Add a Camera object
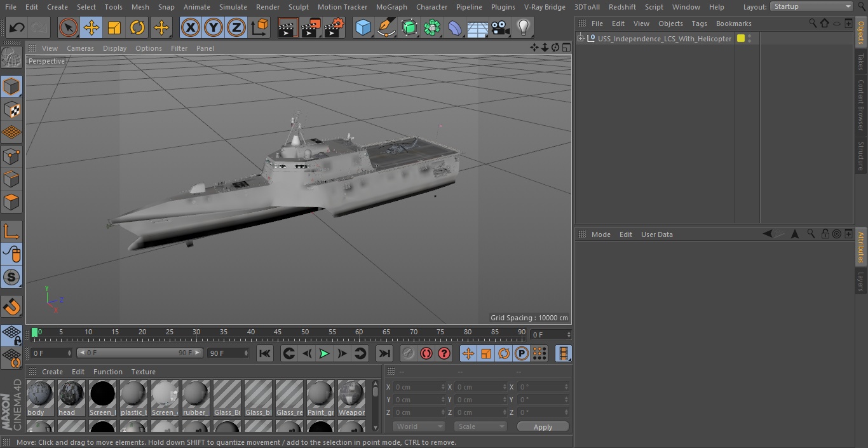The width and height of the screenshot is (868, 448). [x=501, y=27]
